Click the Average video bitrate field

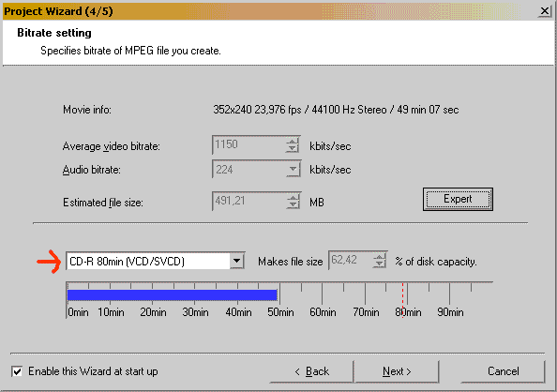[249, 145]
